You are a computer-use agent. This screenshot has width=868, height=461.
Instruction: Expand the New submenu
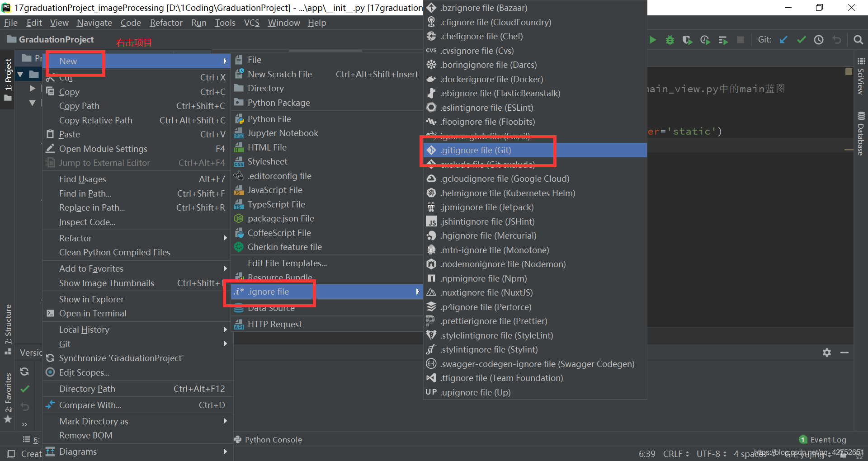pyautogui.click(x=137, y=61)
